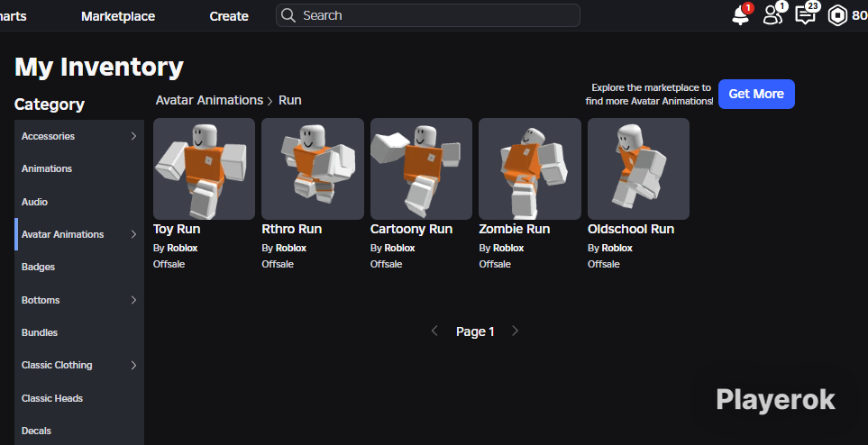This screenshot has width=868, height=445.
Task: Click Offsale text under Toy Run
Action: coord(169,264)
